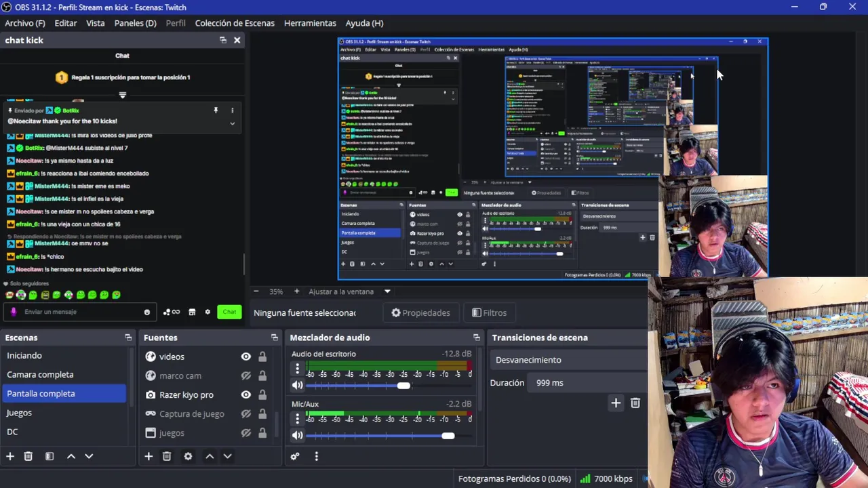The width and height of the screenshot is (868, 488).
Task: Select the DC scene
Action: point(64,431)
